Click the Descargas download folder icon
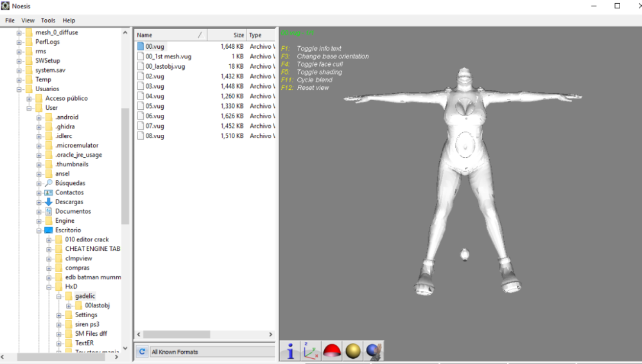Image resolution: width=642 pixels, height=364 pixels. pos(48,202)
